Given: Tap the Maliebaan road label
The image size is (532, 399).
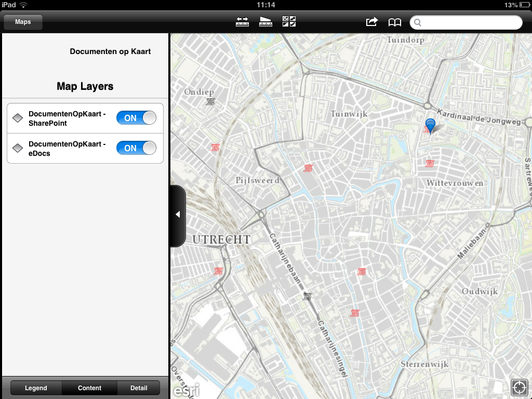Looking at the screenshot, I should point(471,244).
